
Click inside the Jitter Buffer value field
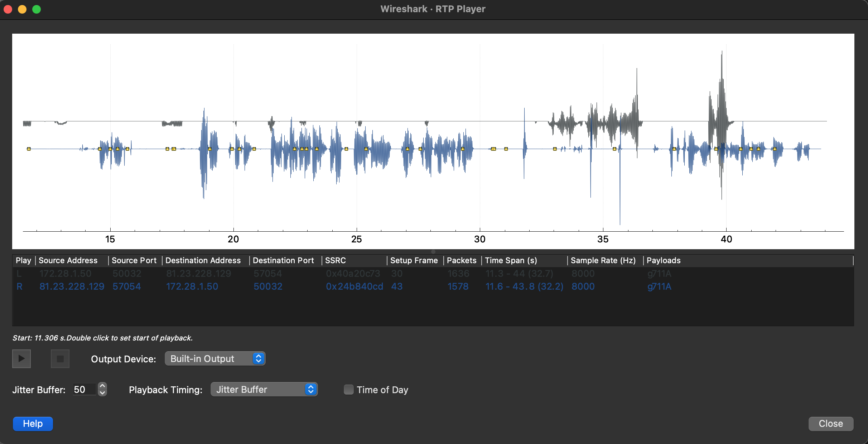(x=84, y=390)
